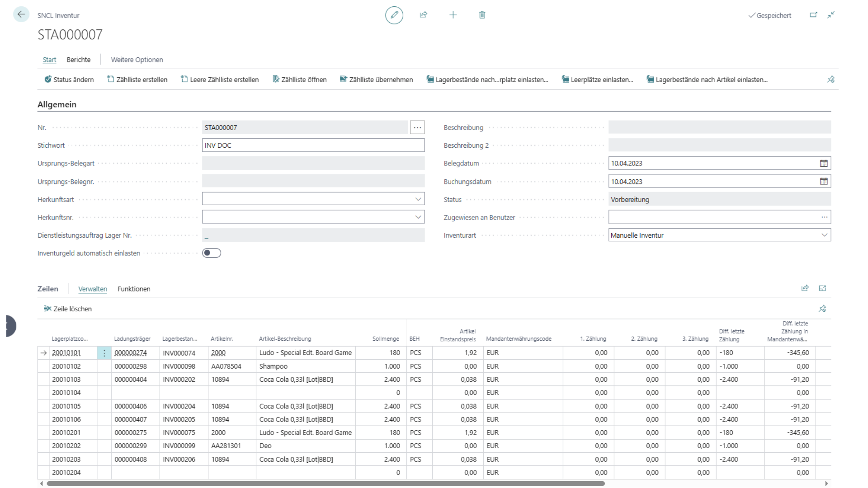Screen dimensions: 868x488
Task: Click Zählliste übernehmen action
Action: pyautogui.click(x=377, y=80)
